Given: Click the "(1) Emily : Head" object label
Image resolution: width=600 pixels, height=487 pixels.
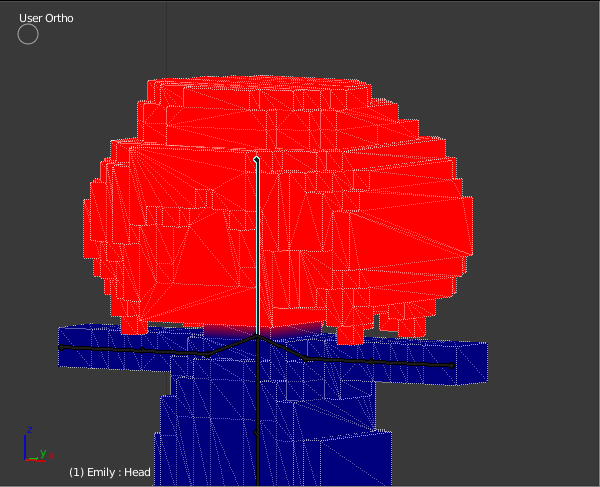Looking at the screenshot, I should pyautogui.click(x=110, y=472).
